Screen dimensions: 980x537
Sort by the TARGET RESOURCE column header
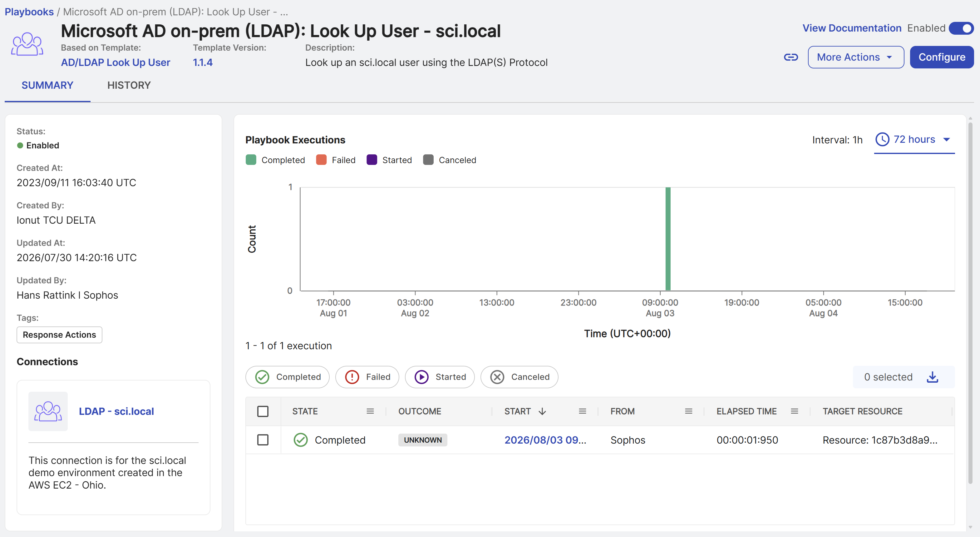pyautogui.click(x=862, y=411)
